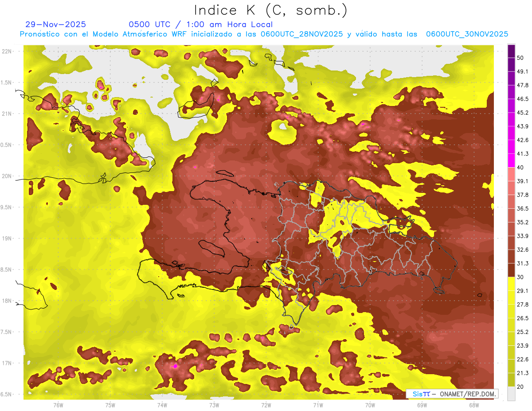Click legend value "29.1"

522,291
